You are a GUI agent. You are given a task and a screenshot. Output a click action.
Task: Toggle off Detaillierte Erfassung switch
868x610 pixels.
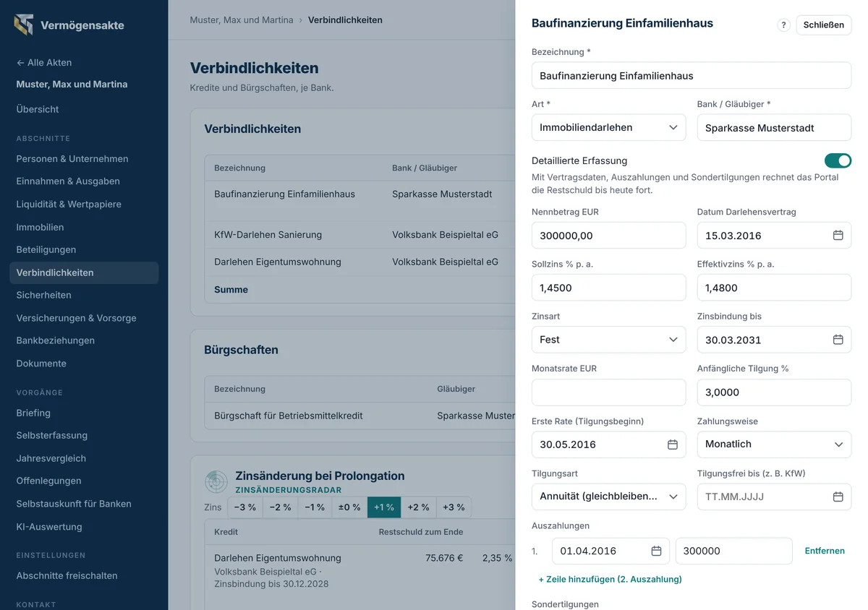pos(838,160)
